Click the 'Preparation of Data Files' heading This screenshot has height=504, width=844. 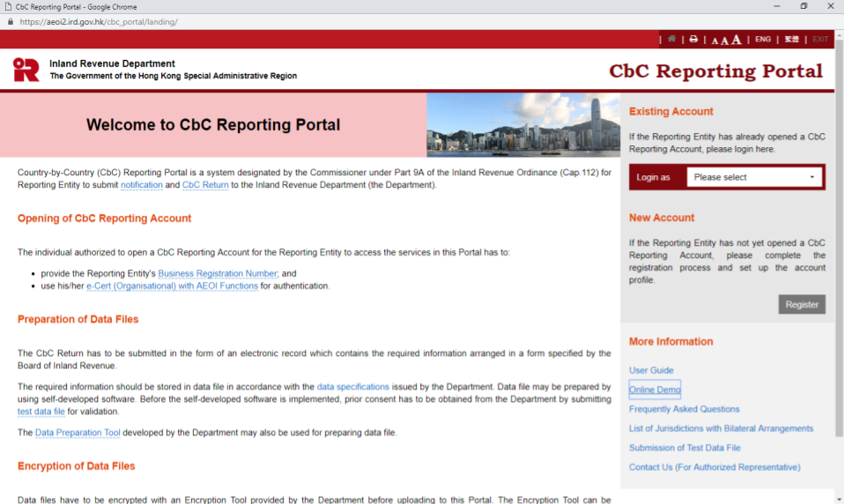pyautogui.click(x=78, y=319)
